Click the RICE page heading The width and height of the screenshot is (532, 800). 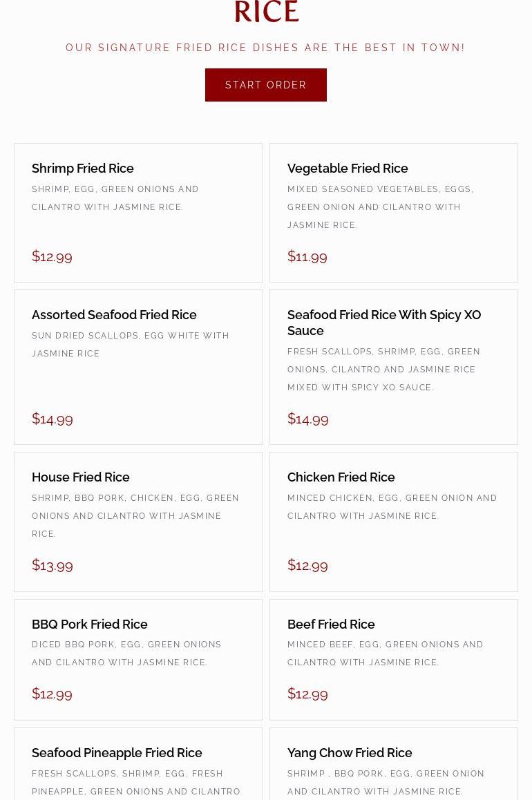click(x=266, y=12)
